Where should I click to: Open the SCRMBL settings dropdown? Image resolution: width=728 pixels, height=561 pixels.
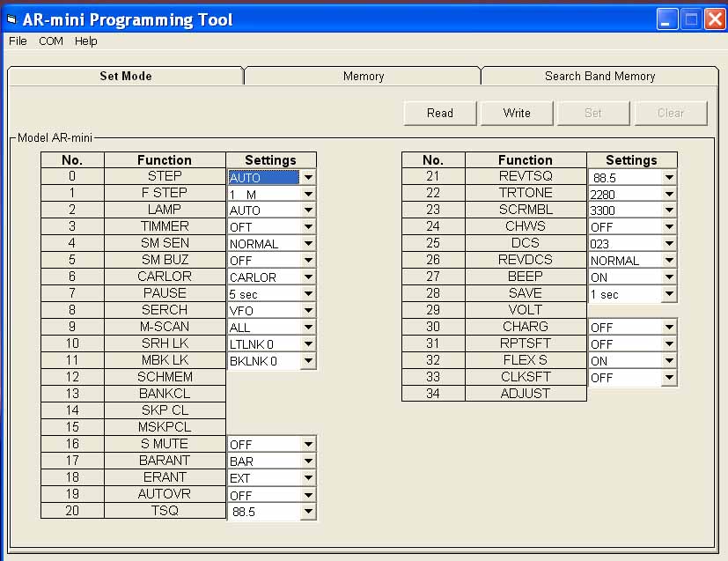point(668,210)
